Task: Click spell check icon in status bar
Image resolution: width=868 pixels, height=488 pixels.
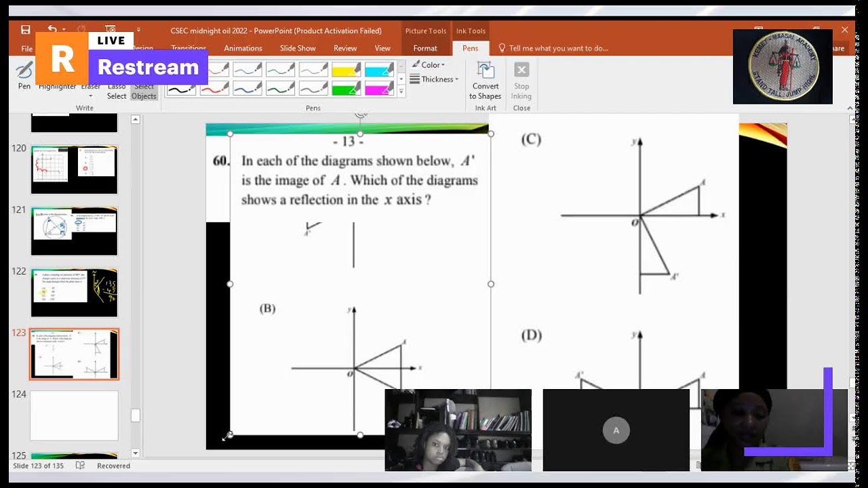Action: click(80, 466)
